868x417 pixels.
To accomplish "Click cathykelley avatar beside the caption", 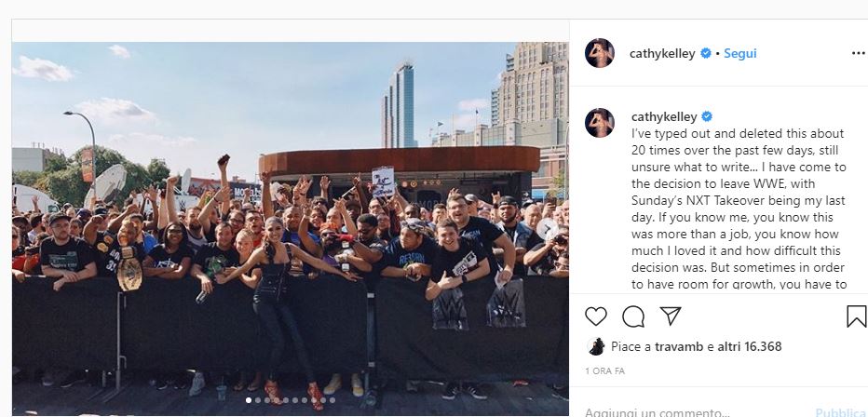I will (600, 123).
